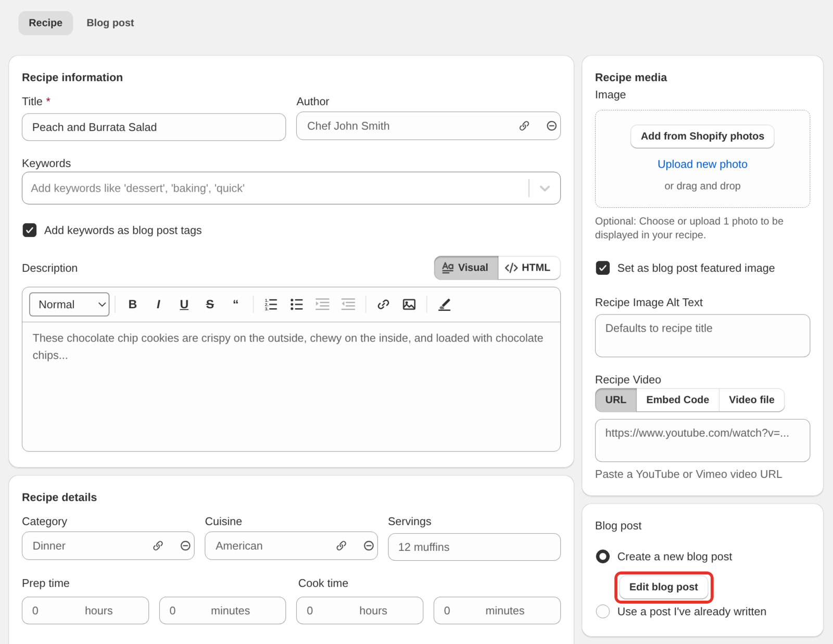The width and height of the screenshot is (833, 644).
Task: Toggle underline formatting in Description toolbar
Action: [x=184, y=305]
